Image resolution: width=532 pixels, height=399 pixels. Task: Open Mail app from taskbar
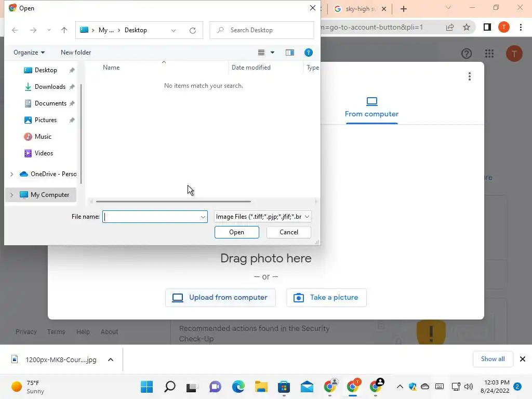[x=307, y=387]
